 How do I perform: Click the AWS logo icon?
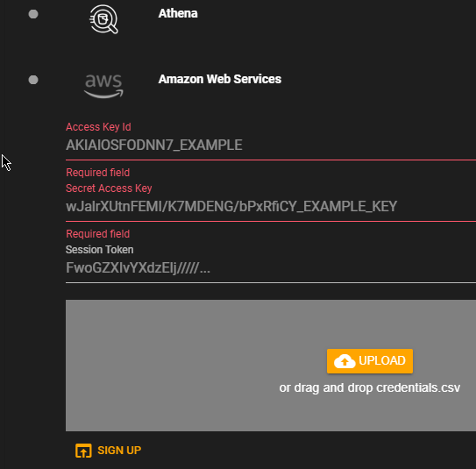(103, 86)
